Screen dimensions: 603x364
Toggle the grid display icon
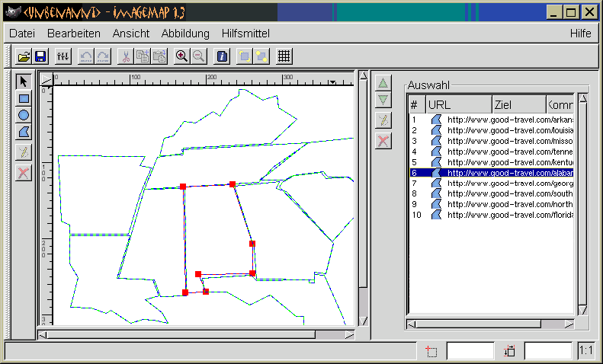pos(284,56)
